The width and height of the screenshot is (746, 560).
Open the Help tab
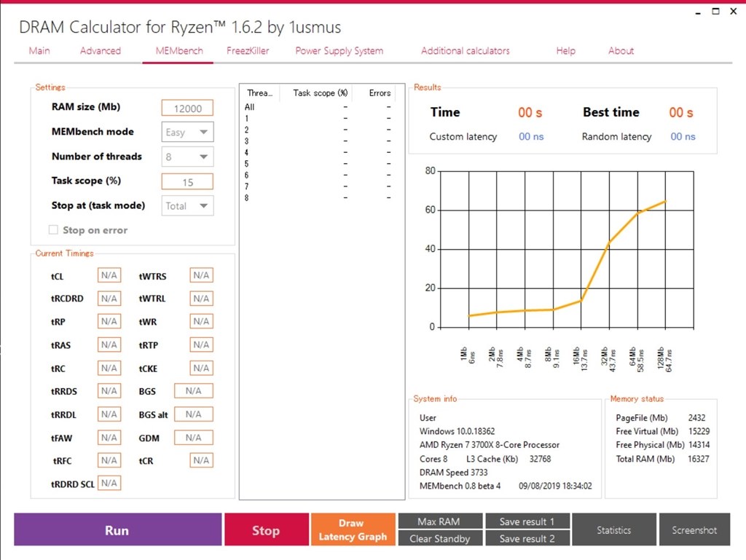point(565,51)
